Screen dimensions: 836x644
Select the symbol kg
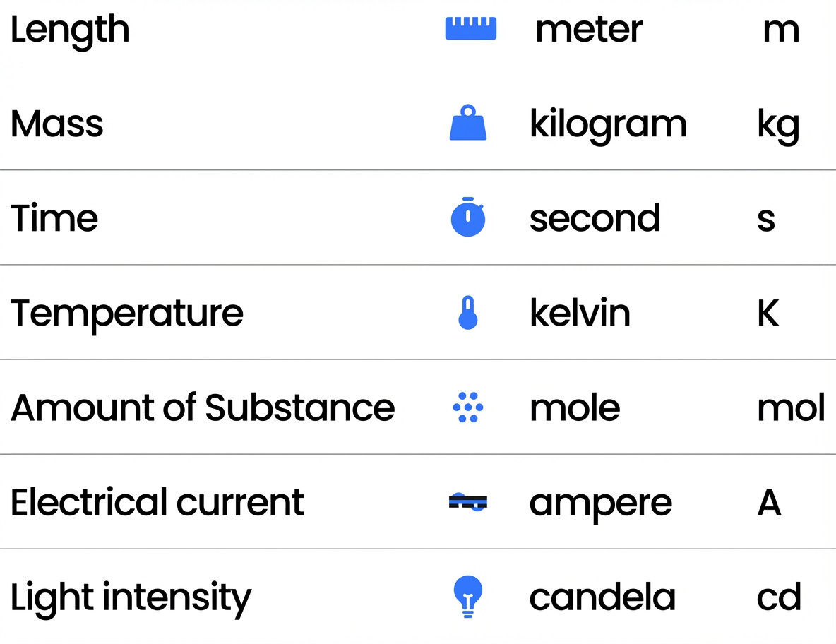pos(778,126)
